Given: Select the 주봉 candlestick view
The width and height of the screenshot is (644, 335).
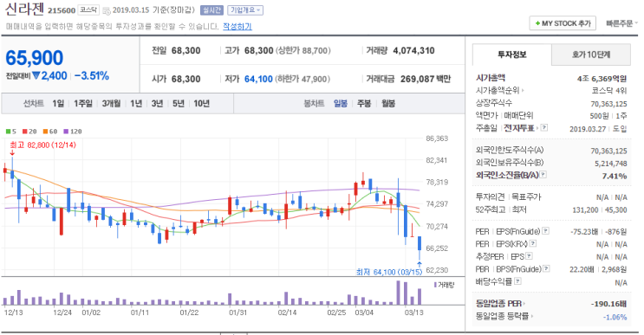Looking at the screenshot, I should click(364, 104).
